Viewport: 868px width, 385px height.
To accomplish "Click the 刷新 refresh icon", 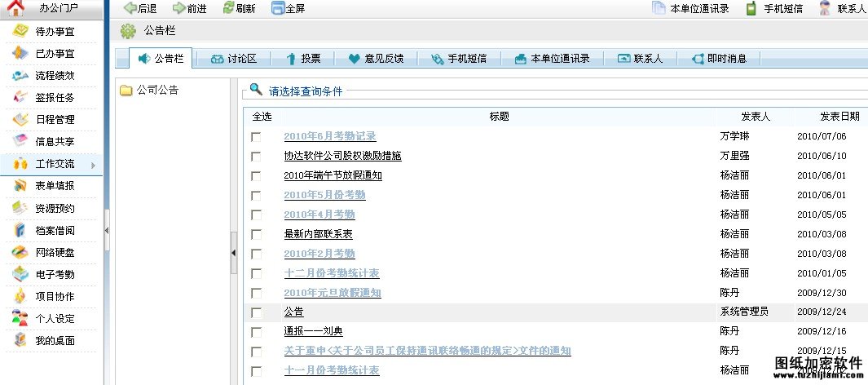I will coord(229,8).
